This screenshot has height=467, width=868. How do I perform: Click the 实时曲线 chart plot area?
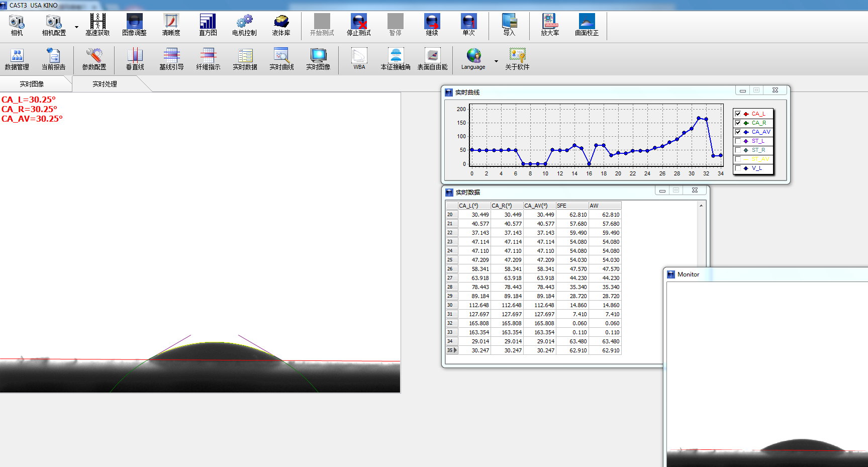[x=596, y=135]
